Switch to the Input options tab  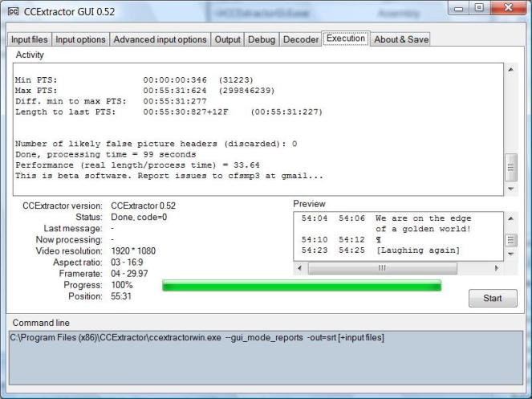(80, 39)
